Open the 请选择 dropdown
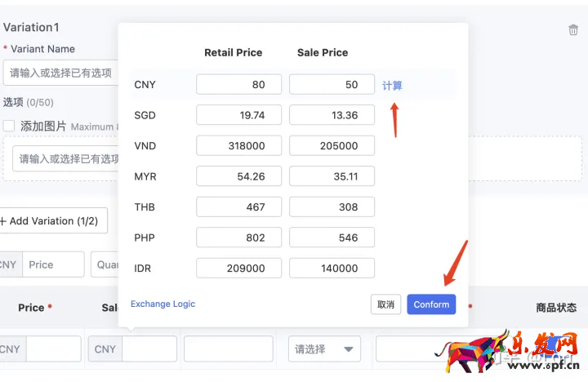Viewport: 588px width, 382px height. [324, 349]
